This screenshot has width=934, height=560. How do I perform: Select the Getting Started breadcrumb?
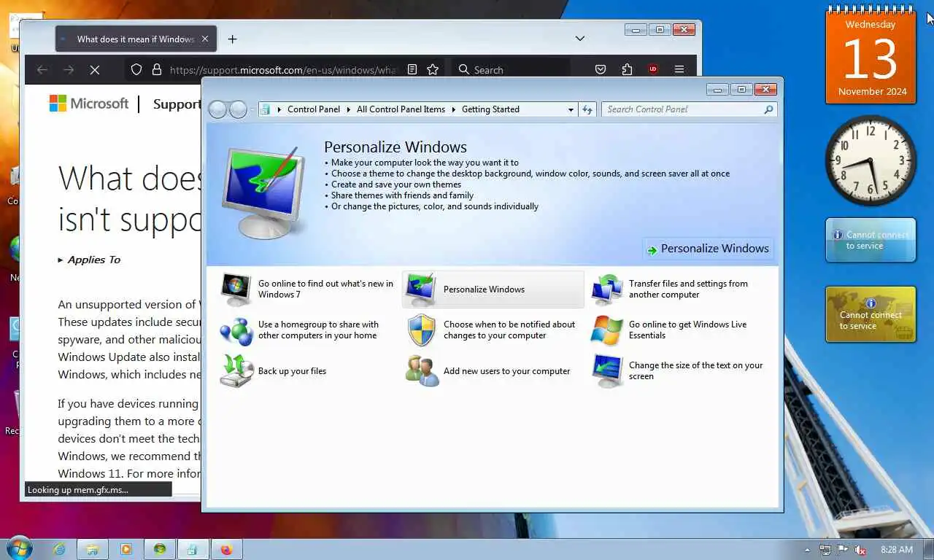[490, 109]
